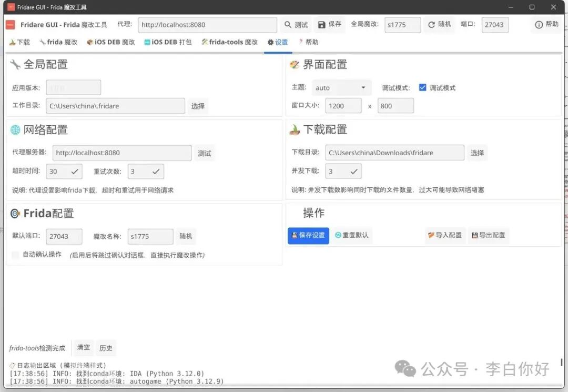Click the Fridare app logo icon in the toolbar
Screen dimensions: 568x392
[x=11, y=25]
